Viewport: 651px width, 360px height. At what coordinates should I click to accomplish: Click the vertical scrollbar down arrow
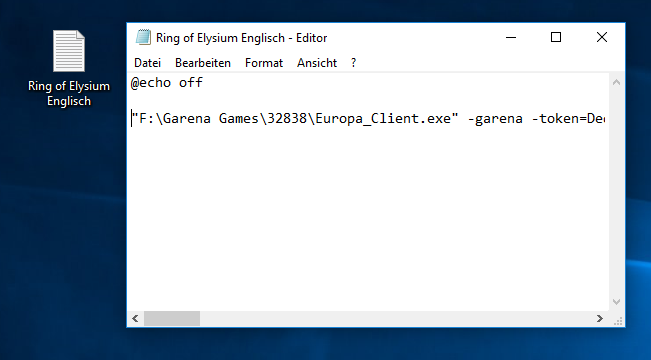pyautogui.click(x=617, y=302)
